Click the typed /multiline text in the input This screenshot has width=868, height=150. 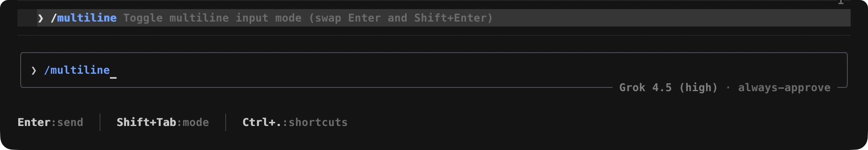[x=77, y=70]
